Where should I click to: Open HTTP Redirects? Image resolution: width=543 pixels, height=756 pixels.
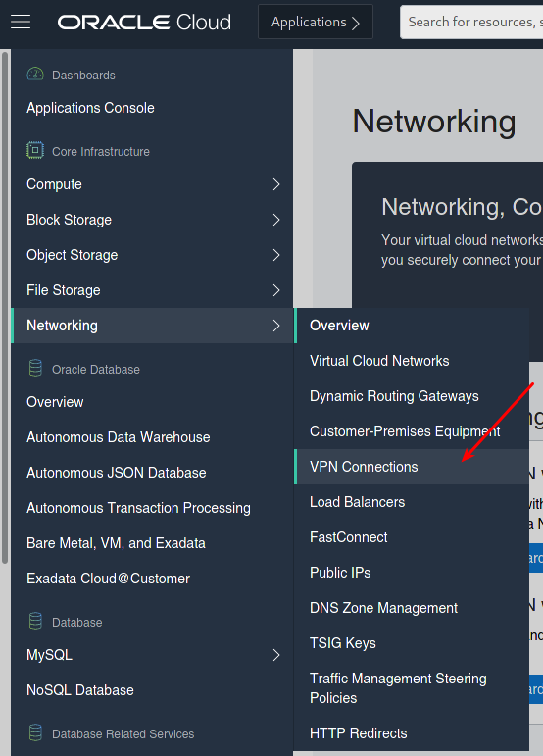click(412, 733)
